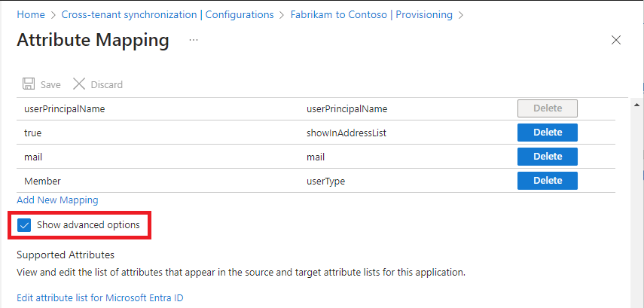Toggle the Show advanced options checkbox
This screenshot has width=644, height=308.
[x=23, y=225]
